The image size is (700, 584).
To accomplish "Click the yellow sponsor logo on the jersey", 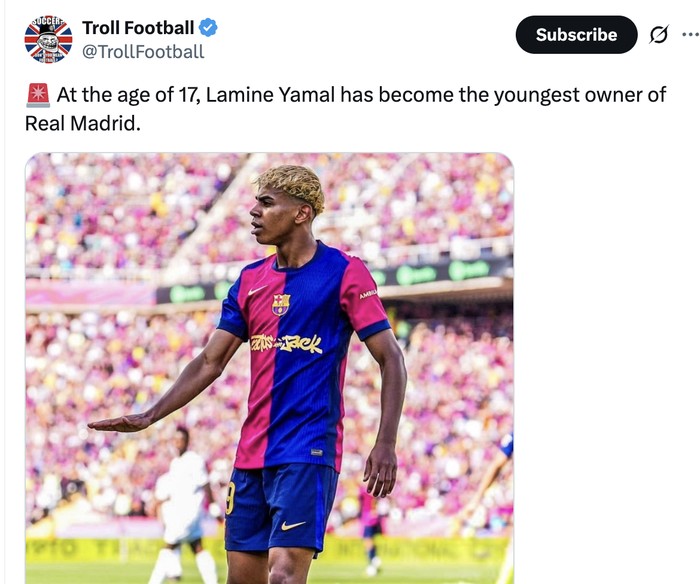I will point(286,343).
